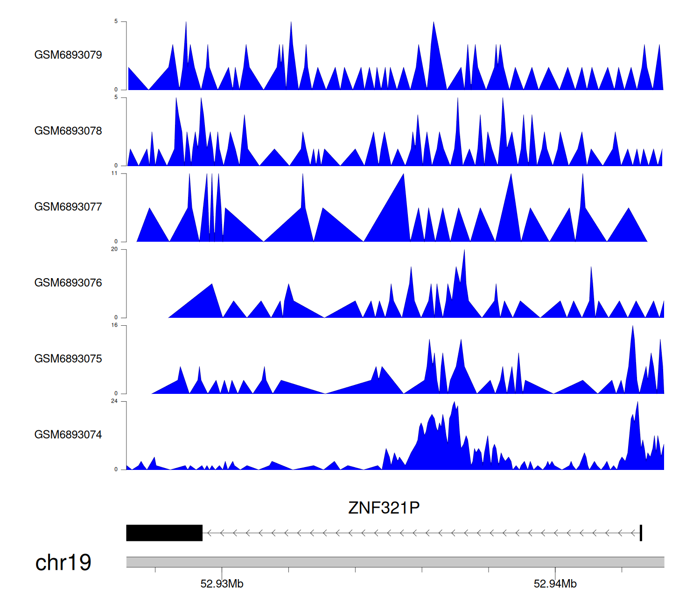This screenshot has height=616, width=700.
Task: Click the y-axis maximum 20 on GSM6893076
Action: 114,249
